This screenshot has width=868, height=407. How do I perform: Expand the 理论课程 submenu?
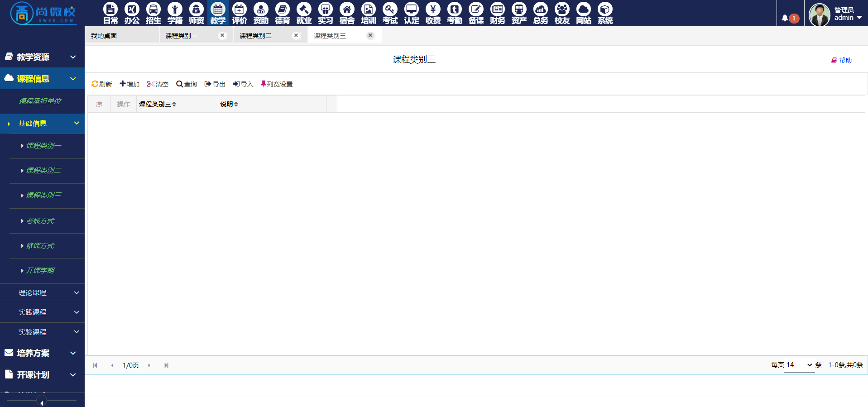(42, 293)
